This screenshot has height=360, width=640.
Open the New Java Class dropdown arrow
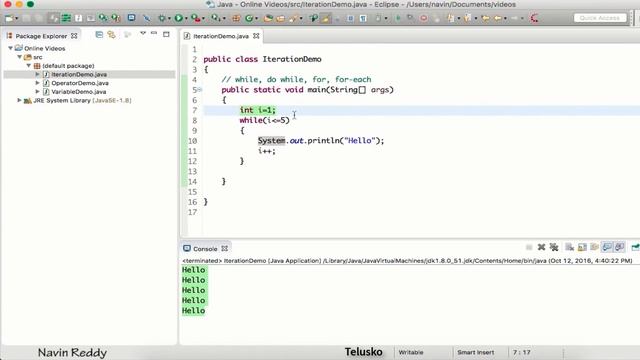[256, 18]
